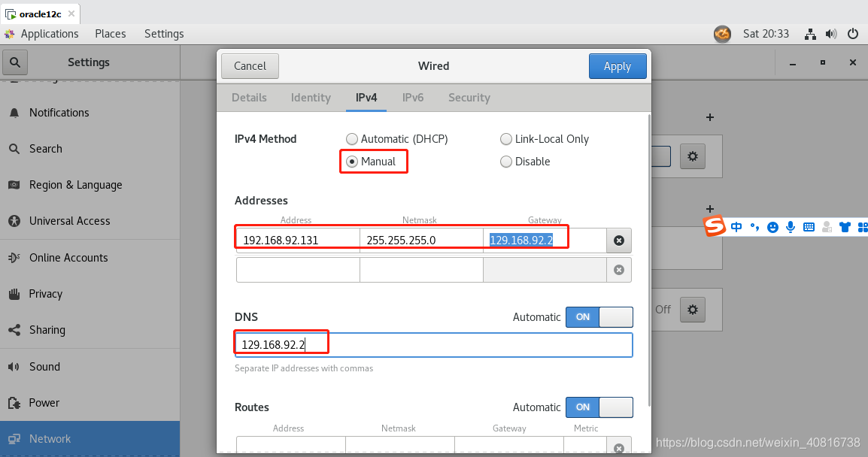Click the Sogou skin shirt icon
868x457 pixels.
click(845, 227)
